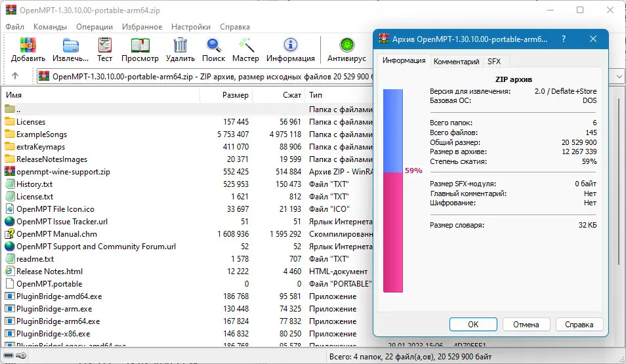Viewport: 626px width, 364px height.
Task: Click the Отмена button
Action: click(526, 325)
